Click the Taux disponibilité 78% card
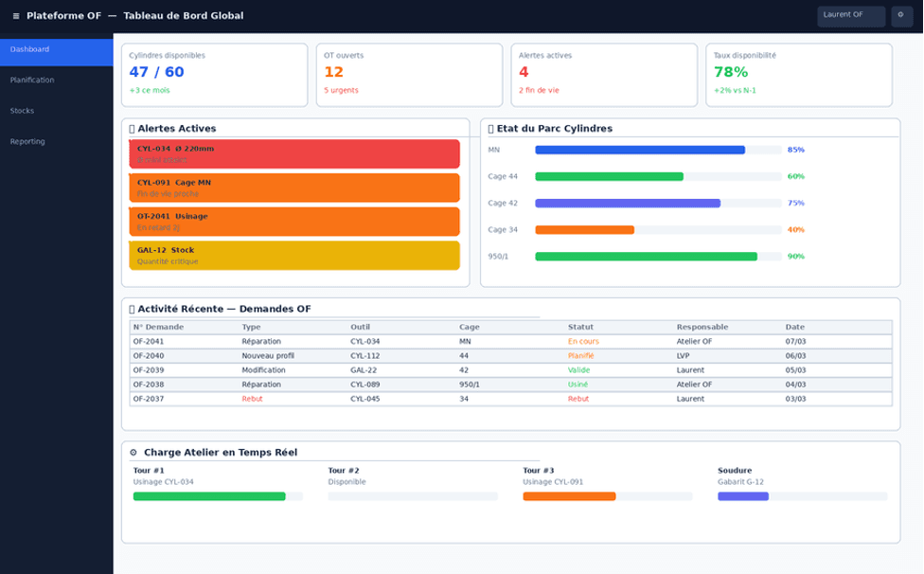924x574 pixels. click(x=799, y=75)
